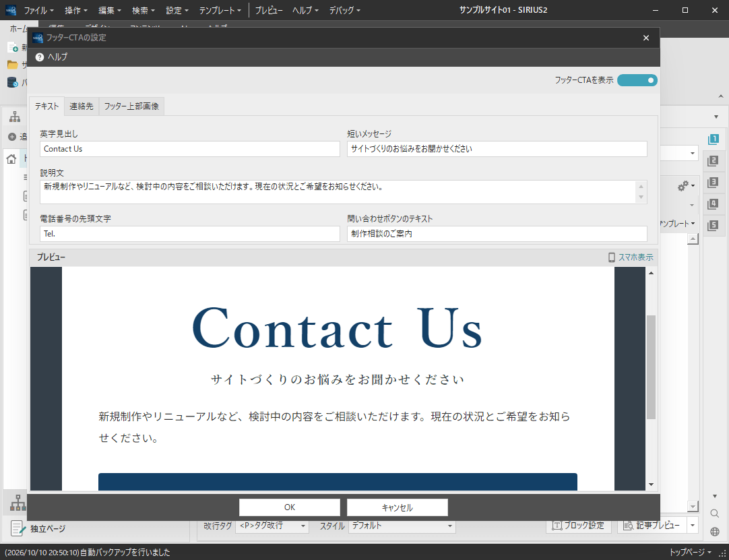Open the デバッグ menu
This screenshot has width=729, height=560.
[x=344, y=10]
